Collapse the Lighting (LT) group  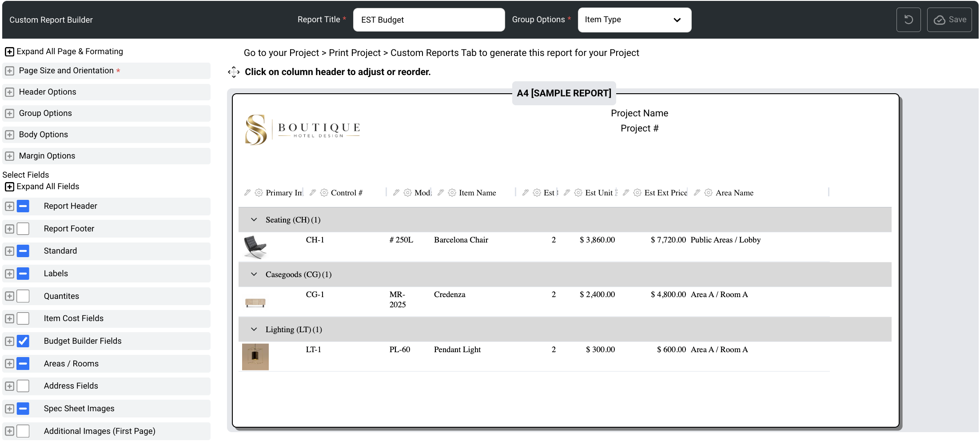(x=254, y=330)
